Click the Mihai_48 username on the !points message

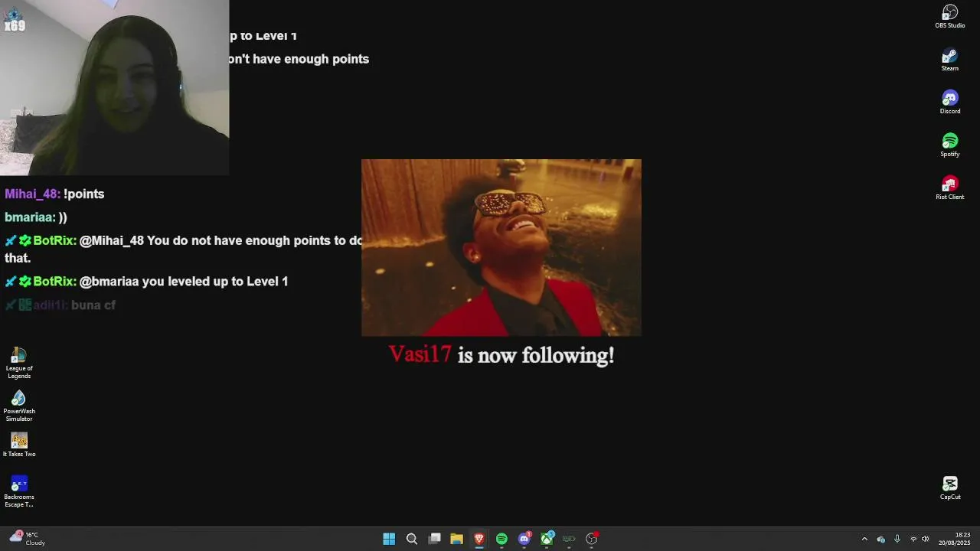tap(32, 194)
